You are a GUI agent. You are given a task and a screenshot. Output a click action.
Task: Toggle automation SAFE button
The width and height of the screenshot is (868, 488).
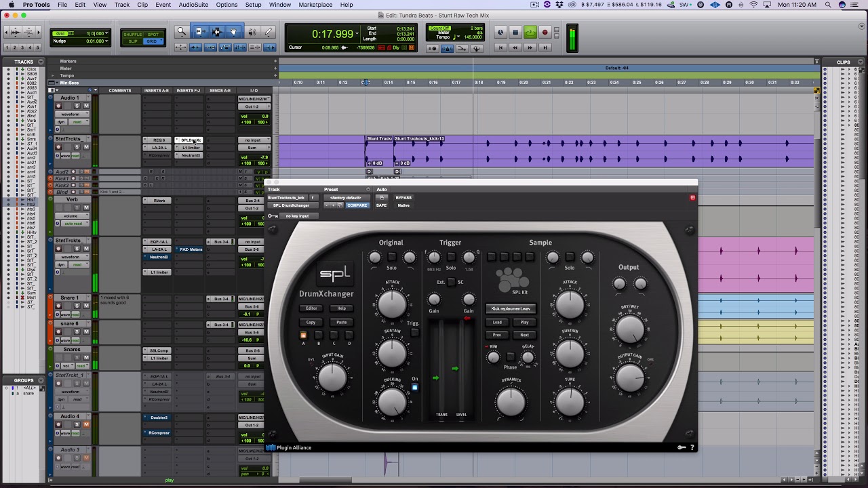tap(381, 205)
